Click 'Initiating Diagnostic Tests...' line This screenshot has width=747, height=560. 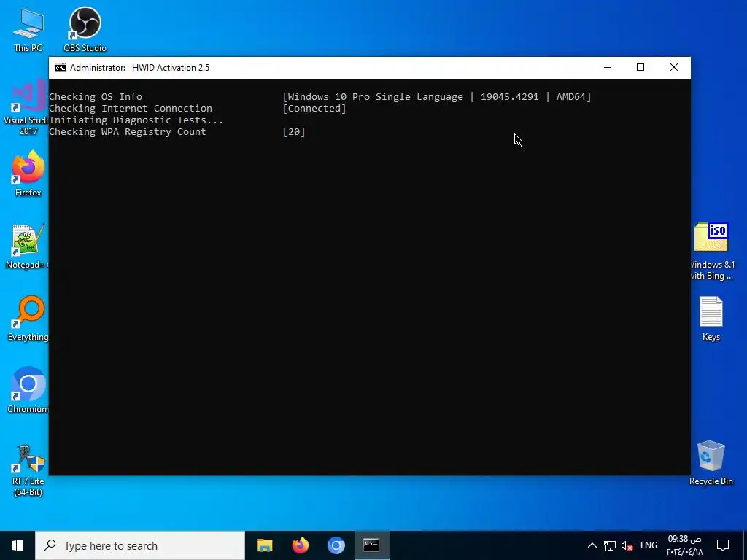[x=136, y=120]
